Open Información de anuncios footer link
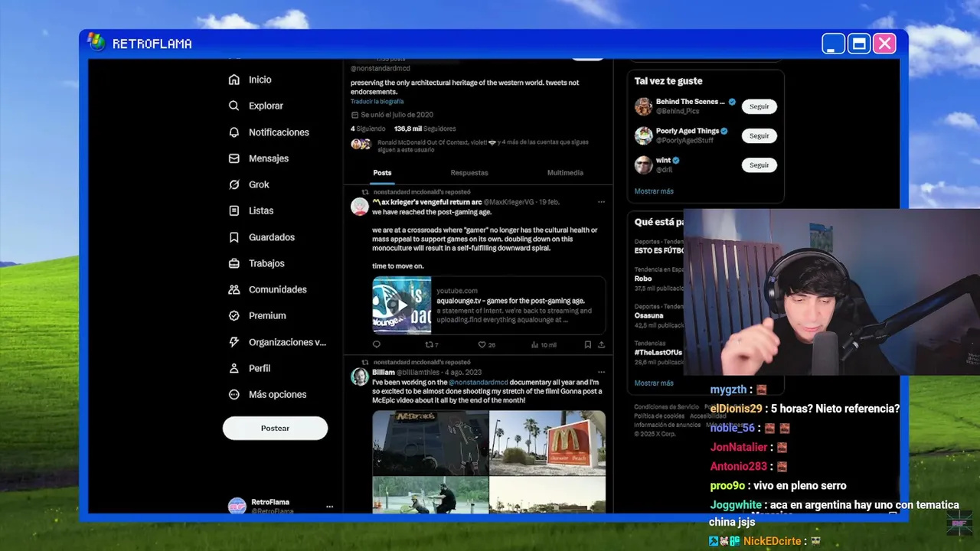This screenshot has height=551, width=980. [667, 425]
